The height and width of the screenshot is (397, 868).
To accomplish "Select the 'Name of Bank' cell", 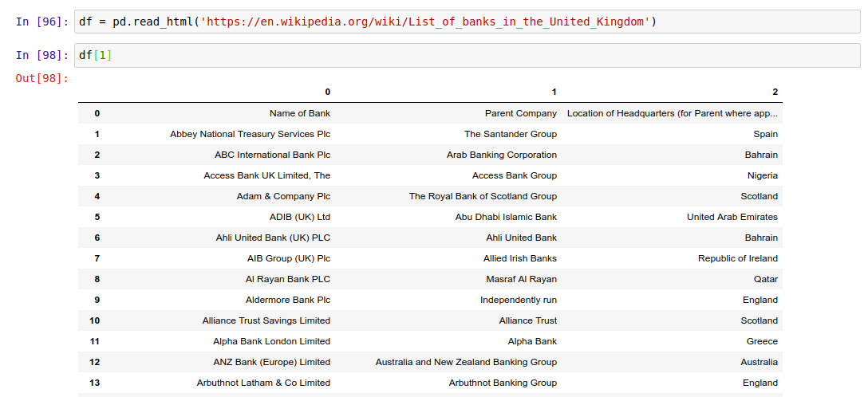I will click(300, 113).
